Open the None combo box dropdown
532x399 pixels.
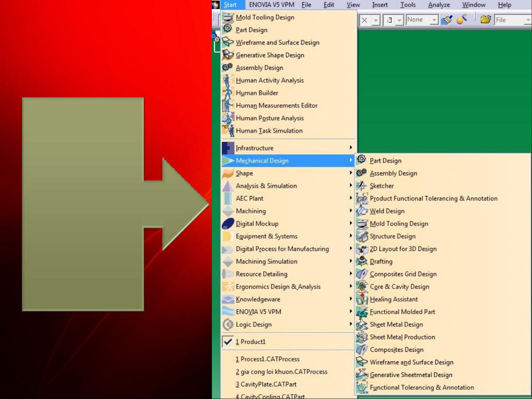tap(435, 20)
